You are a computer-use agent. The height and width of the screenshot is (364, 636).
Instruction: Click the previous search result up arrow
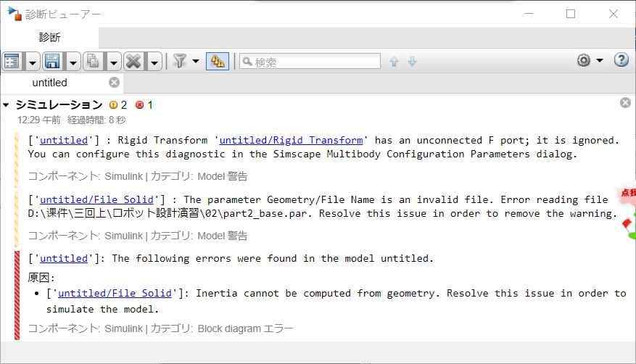click(x=394, y=62)
